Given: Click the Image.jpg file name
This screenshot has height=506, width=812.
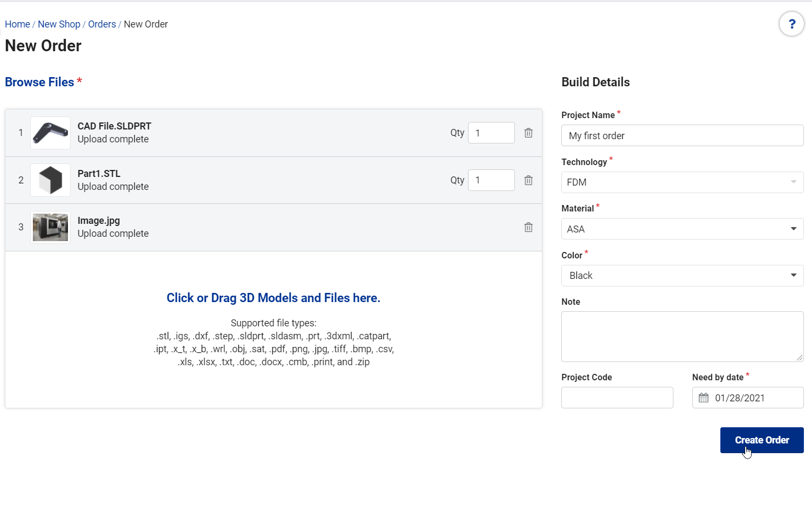Looking at the screenshot, I should pyautogui.click(x=99, y=221).
